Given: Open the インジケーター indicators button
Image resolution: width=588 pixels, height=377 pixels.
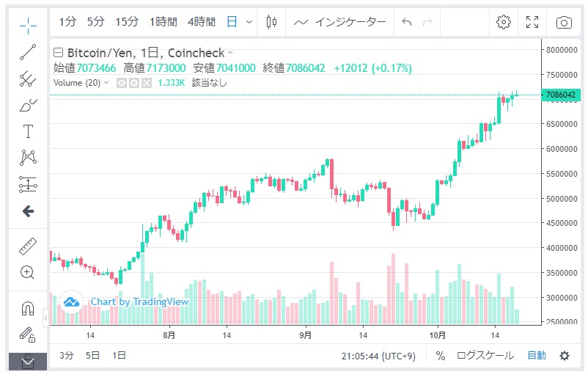Looking at the screenshot, I should pyautogui.click(x=340, y=22).
